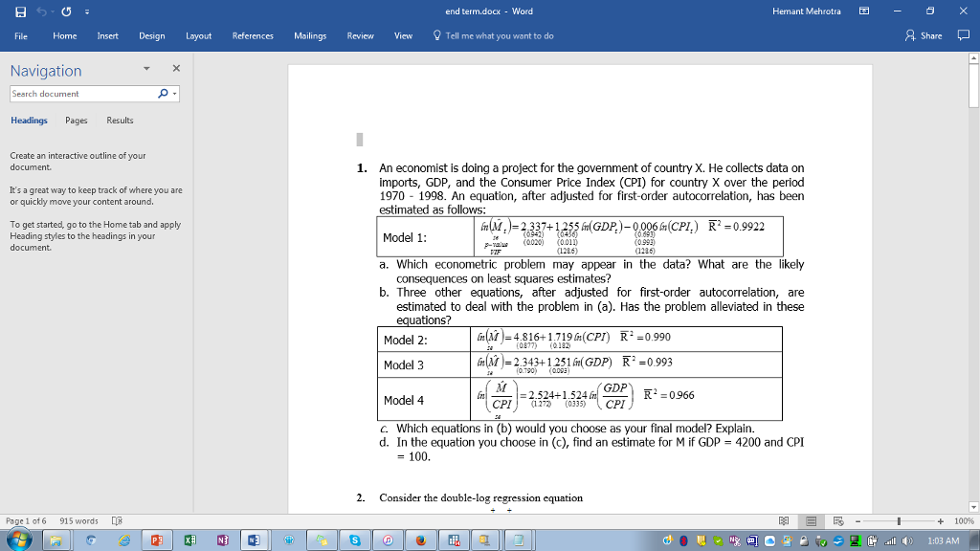Image resolution: width=980 pixels, height=551 pixels.
Task: Click the 'Model 4' table cell
Action: pos(424,399)
